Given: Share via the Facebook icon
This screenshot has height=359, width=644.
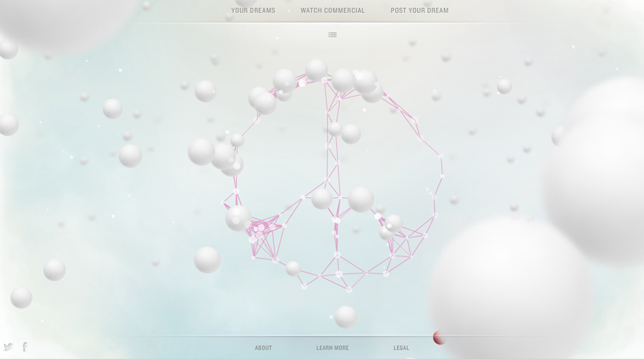Looking at the screenshot, I should [25, 347].
